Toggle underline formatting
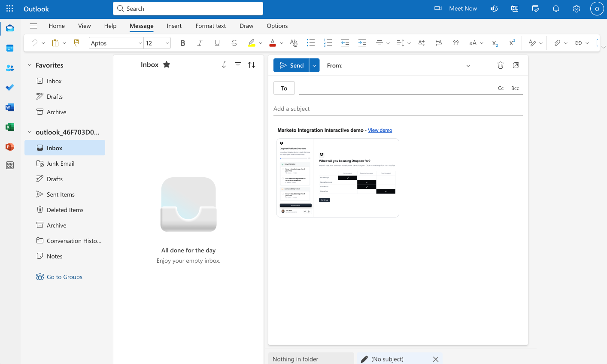This screenshot has height=364, width=607. pos(217,43)
